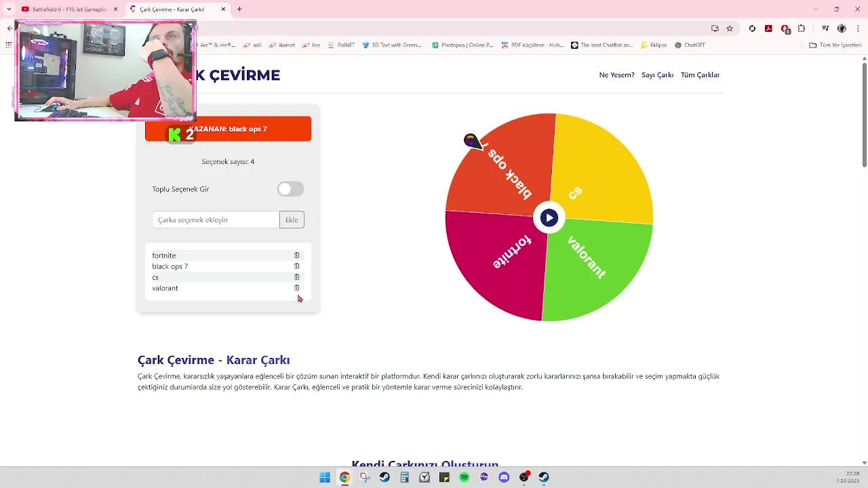Remove the cs entry using its trash icon
868x488 pixels.
tap(296, 277)
